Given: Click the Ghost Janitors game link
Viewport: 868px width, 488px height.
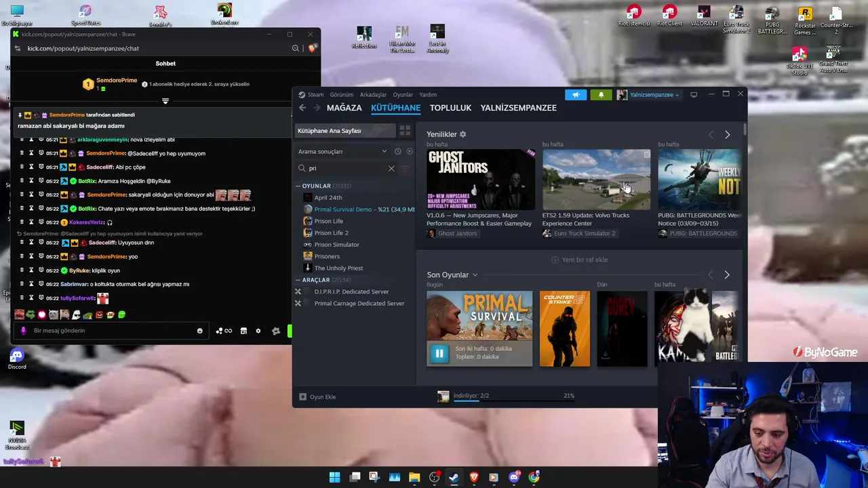Looking at the screenshot, I should click(x=457, y=234).
